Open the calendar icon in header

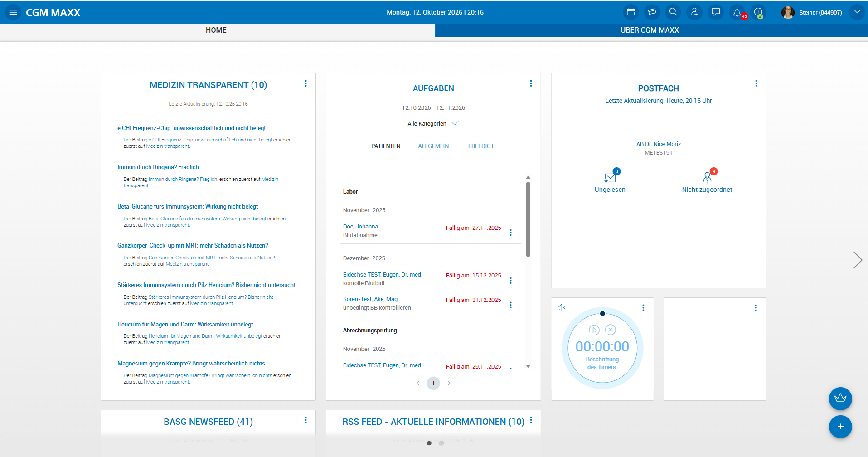click(630, 12)
